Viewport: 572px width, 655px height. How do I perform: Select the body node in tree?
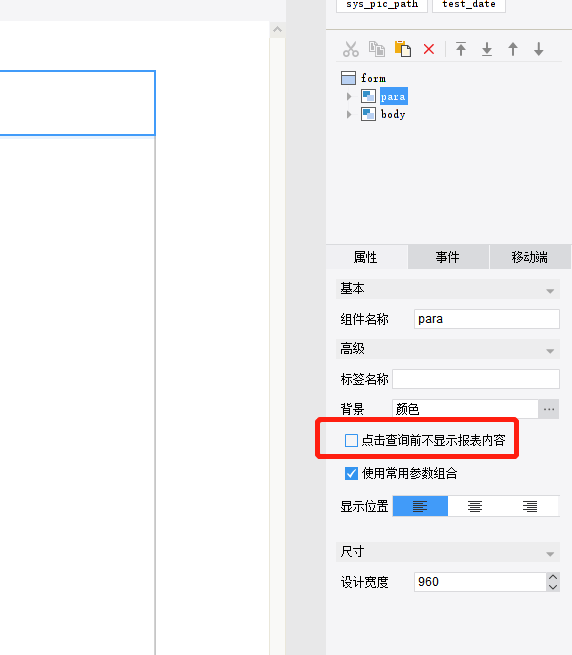[393, 114]
